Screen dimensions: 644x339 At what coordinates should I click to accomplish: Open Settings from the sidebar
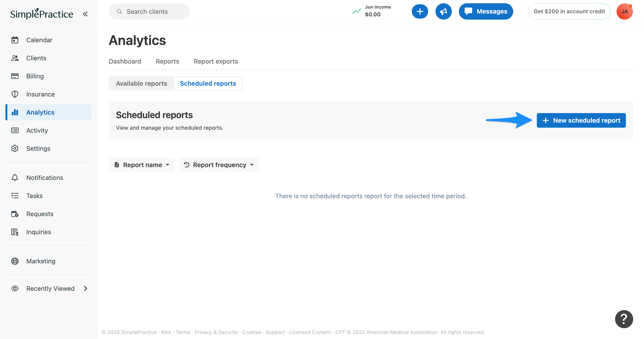coord(49,149)
